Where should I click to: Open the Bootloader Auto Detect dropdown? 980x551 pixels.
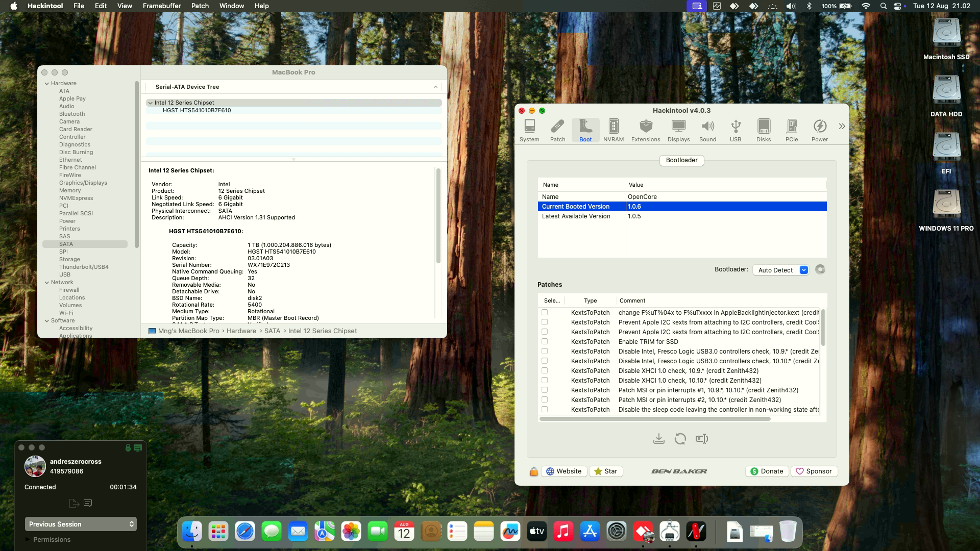(780, 270)
